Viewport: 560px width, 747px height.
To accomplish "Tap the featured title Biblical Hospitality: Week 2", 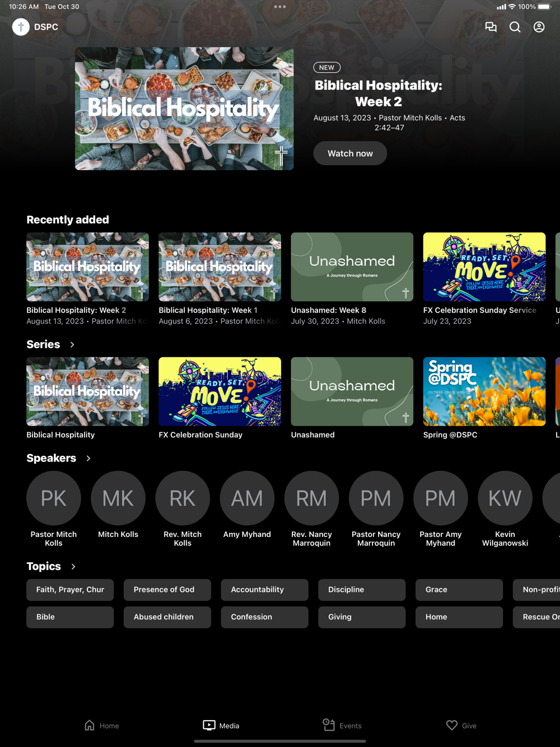I will pyautogui.click(x=379, y=94).
